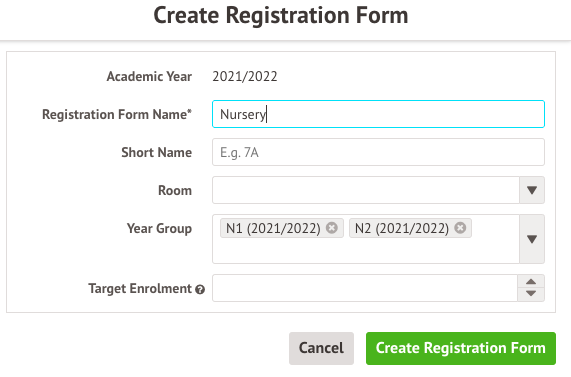
Task: Click the Year Group label
Action: coord(159,228)
